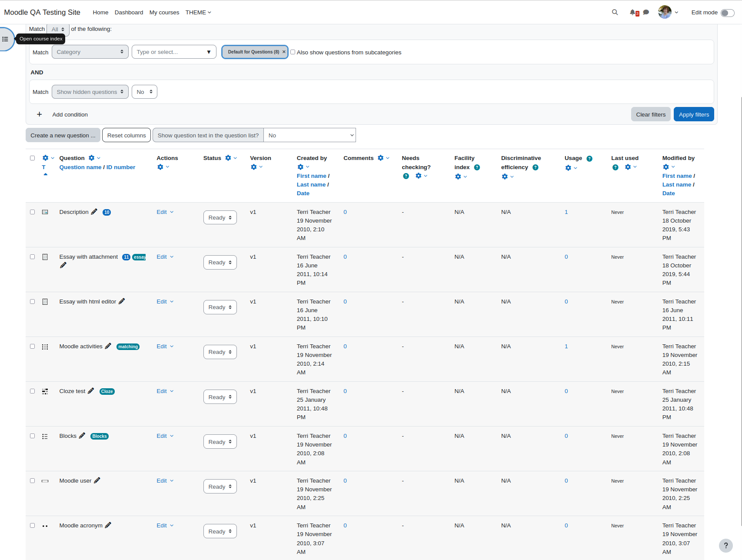The width and height of the screenshot is (742, 560).
Task: Show help for Needs checking column
Action: (406, 176)
